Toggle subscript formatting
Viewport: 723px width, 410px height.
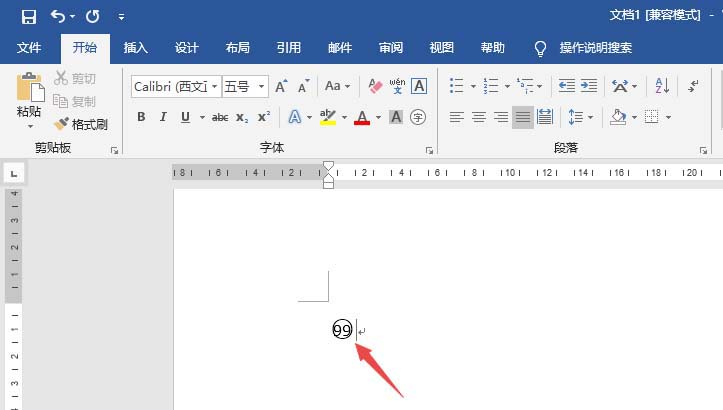coord(242,118)
